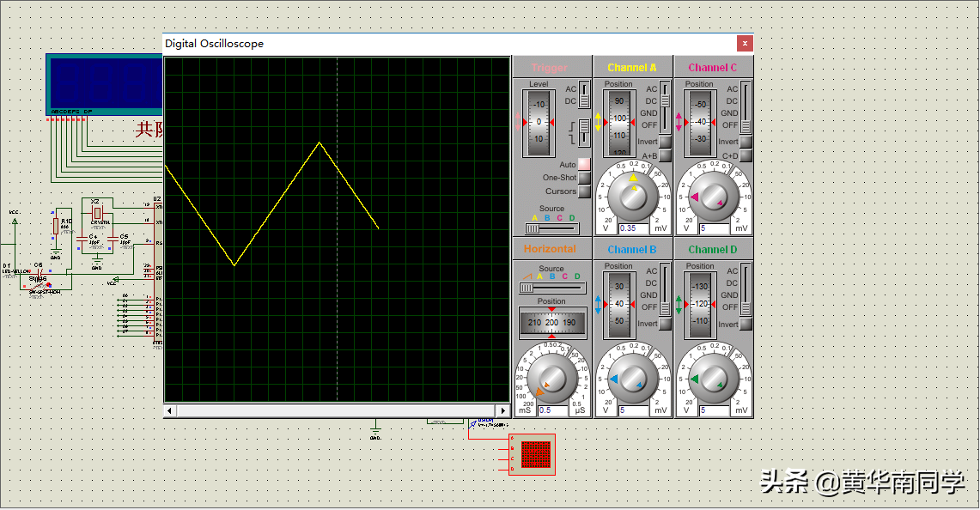Click Channel D Invert button
Image resolution: width=980 pixels, height=510 pixels.
pos(746,324)
